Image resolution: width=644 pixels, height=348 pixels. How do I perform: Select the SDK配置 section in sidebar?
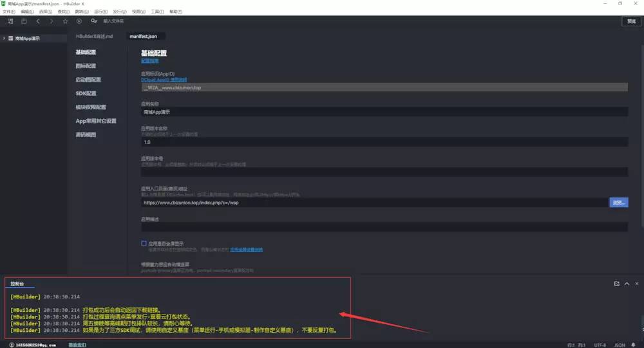click(x=86, y=93)
